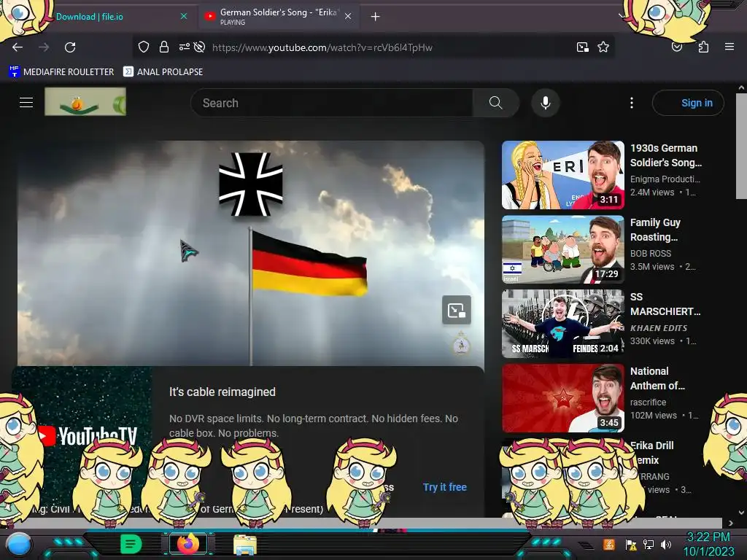
Task: Open the tracking protection shield icon
Action: click(x=144, y=47)
